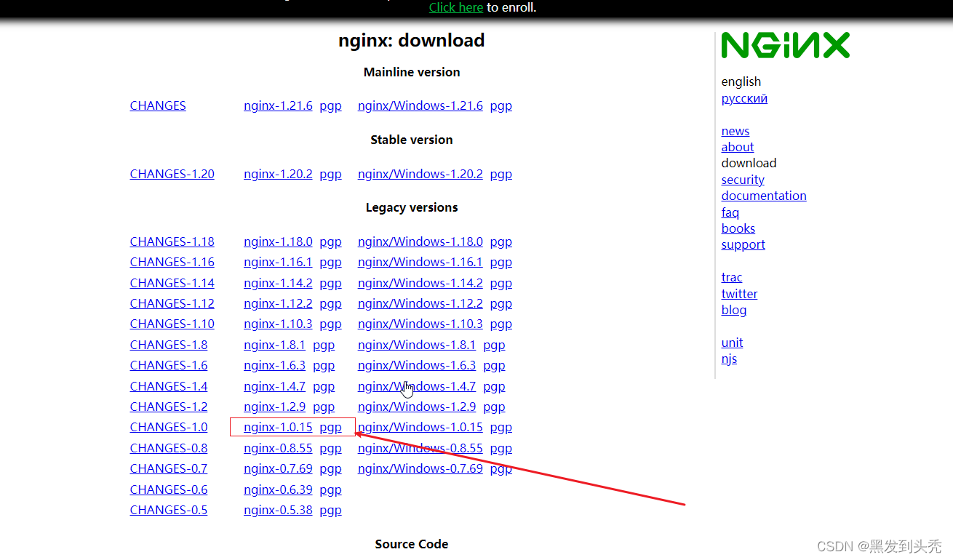953x560 pixels.
Task: Open CHANGES-1.14 link
Action: pos(172,283)
